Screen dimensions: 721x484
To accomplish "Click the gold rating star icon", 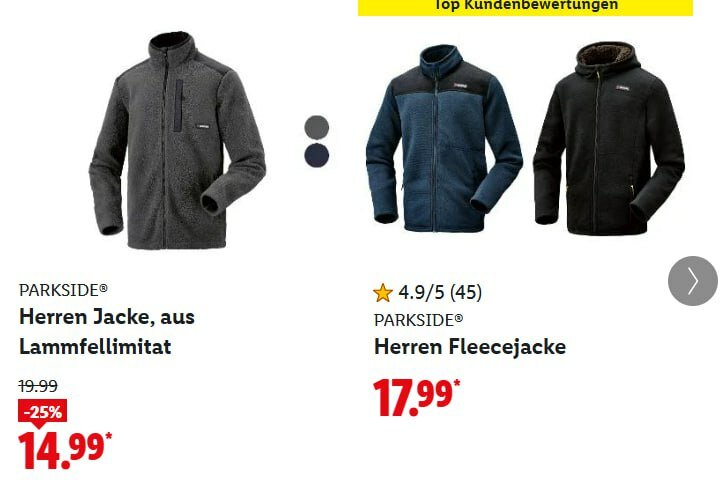I will click(x=383, y=293).
